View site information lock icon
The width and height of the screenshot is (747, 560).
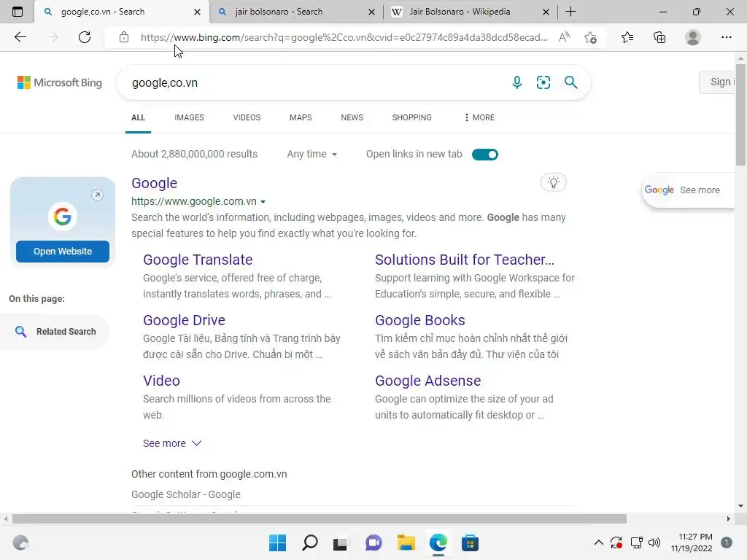pyautogui.click(x=124, y=37)
